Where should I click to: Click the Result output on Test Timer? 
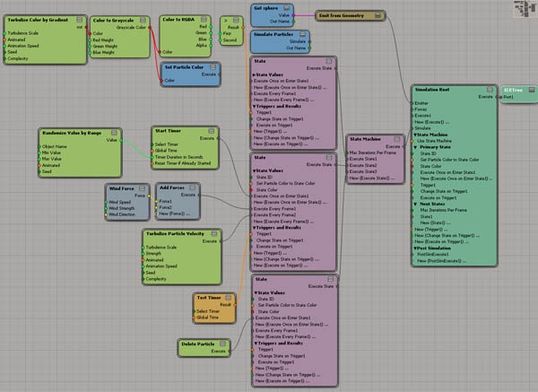[x=235, y=305]
